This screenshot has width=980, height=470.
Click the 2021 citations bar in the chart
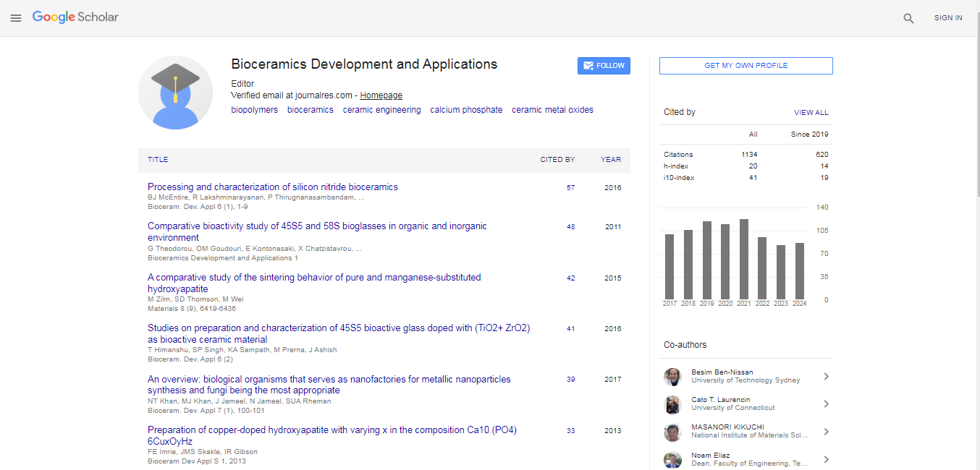click(743, 259)
